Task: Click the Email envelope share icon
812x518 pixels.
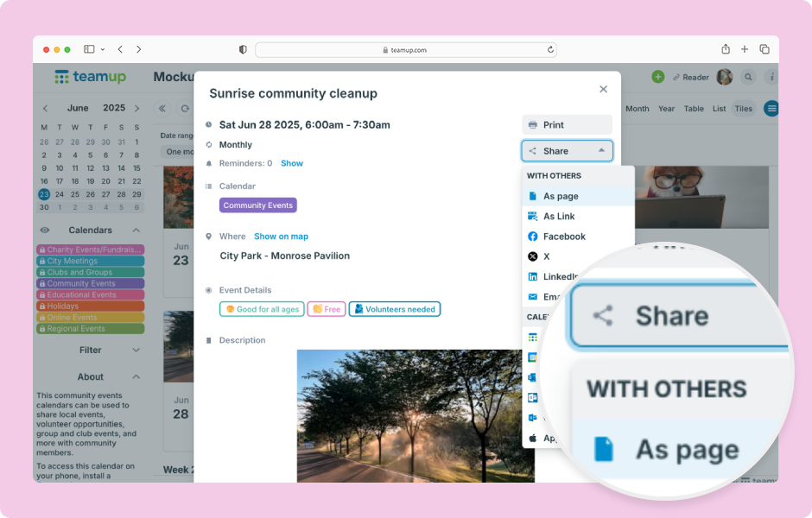Action: click(532, 296)
